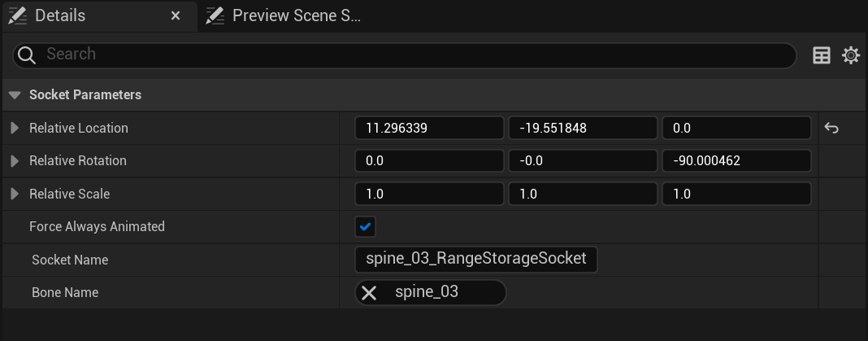Image resolution: width=868 pixels, height=341 pixels.
Task: Click the Search details field
Action: 406,55
